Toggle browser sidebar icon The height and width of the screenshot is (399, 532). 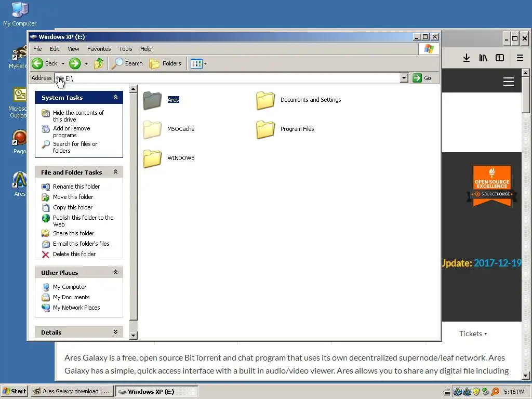coord(500,58)
